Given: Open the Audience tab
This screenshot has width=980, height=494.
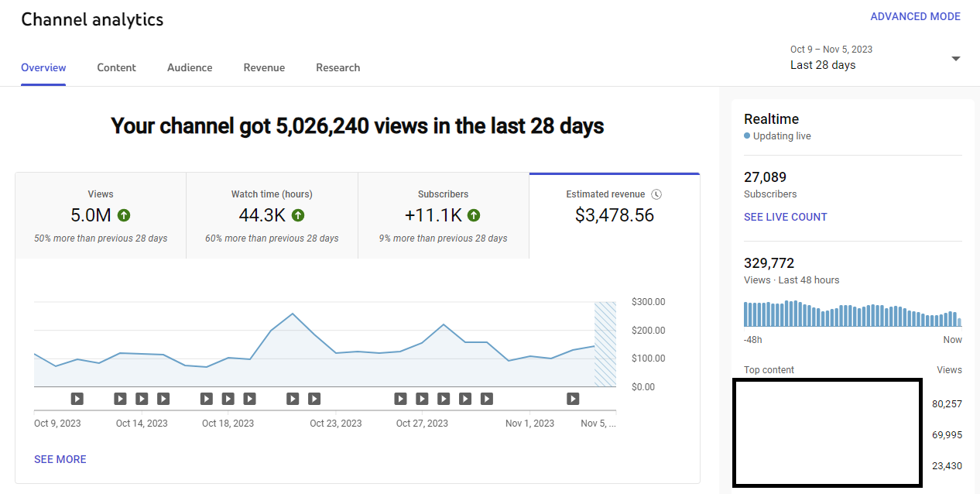Looking at the screenshot, I should [x=190, y=67].
